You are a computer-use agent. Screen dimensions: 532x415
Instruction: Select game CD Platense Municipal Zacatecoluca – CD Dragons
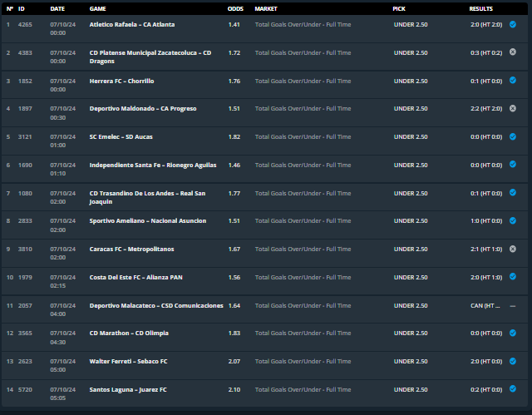pyautogui.click(x=150, y=57)
